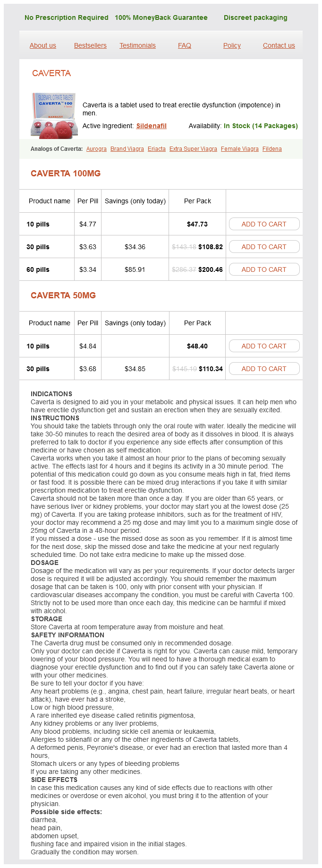Add Caverta 50mg 10 pills to cart
Screen dimensions: 322x868
(264, 346)
